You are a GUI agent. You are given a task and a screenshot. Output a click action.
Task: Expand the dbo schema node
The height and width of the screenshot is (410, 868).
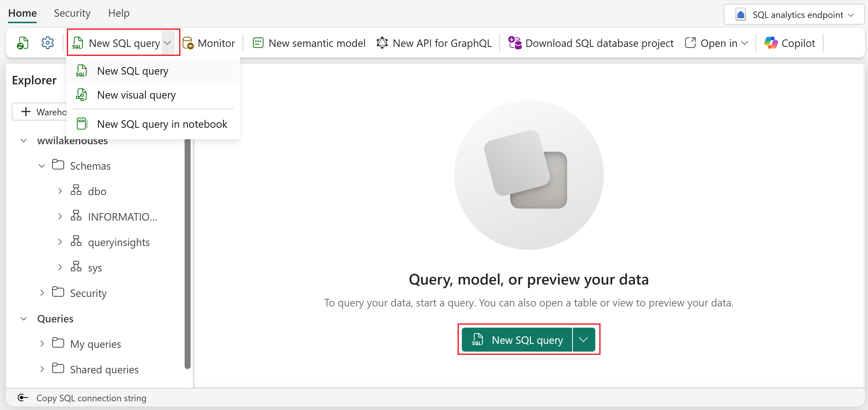[60, 191]
